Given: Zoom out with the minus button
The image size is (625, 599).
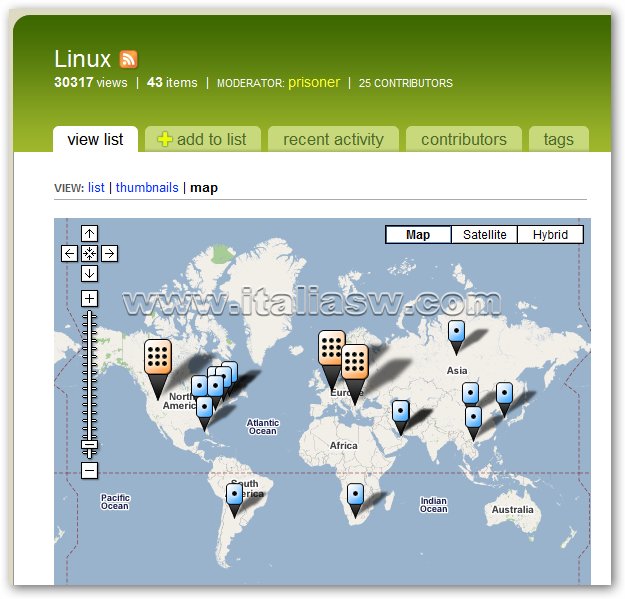Looking at the screenshot, I should pyautogui.click(x=89, y=470).
